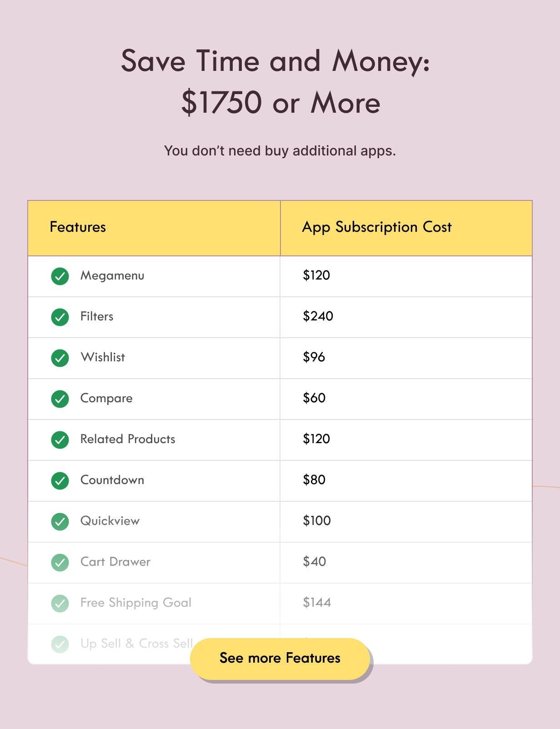Click the checkmark icon for Related Products
Viewport: 560px width, 729px height.
click(60, 439)
